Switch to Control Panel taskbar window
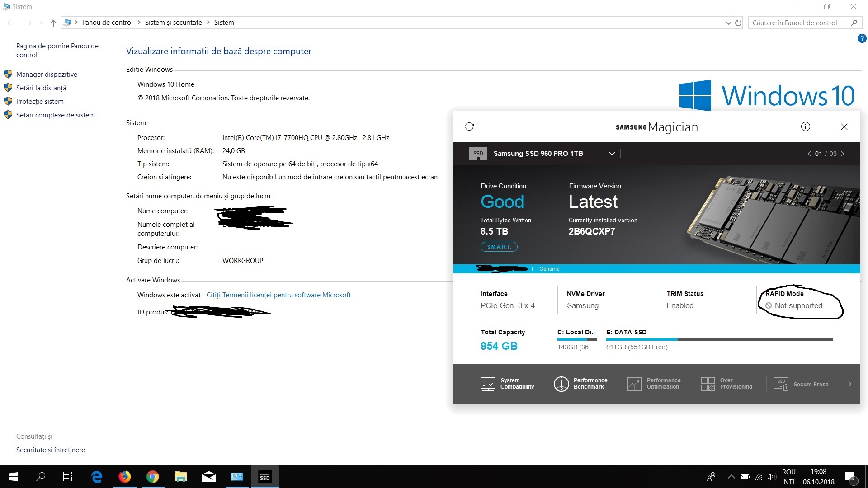This screenshot has height=488, width=868. coord(237,477)
